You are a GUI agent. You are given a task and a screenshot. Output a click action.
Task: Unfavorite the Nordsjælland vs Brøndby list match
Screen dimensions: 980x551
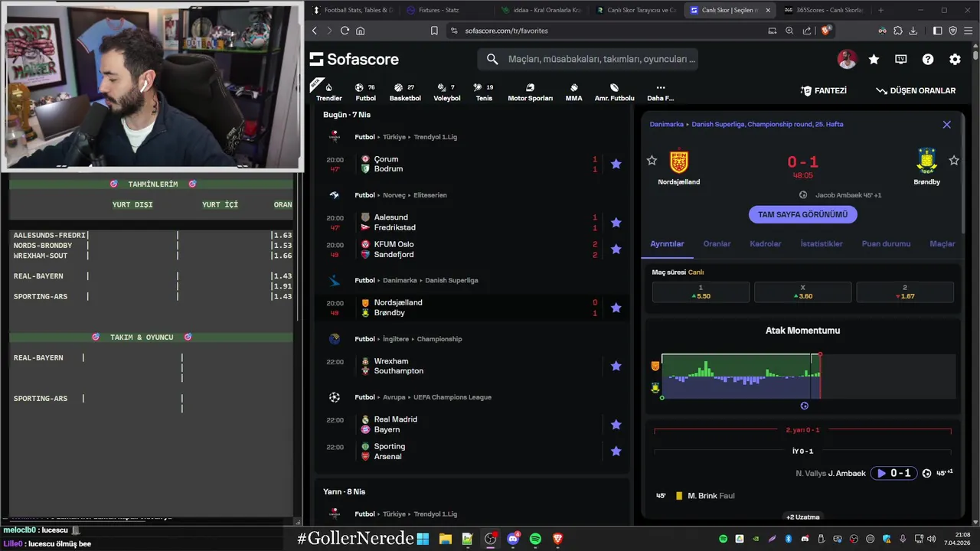[x=616, y=308]
